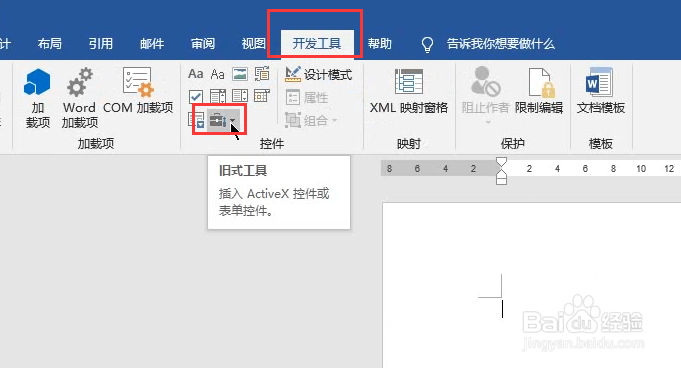The image size is (681, 368).
Task: Insert plain text content control Aa
Action: click(218, 74)
